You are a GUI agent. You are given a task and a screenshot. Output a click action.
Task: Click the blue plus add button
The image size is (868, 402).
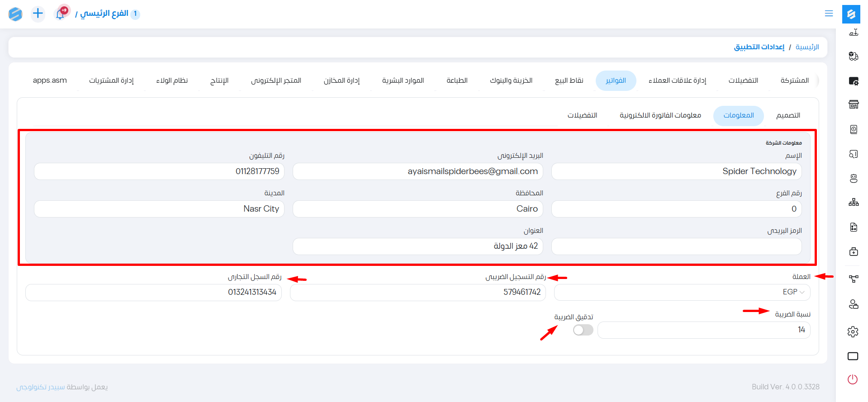click(38, 14)
